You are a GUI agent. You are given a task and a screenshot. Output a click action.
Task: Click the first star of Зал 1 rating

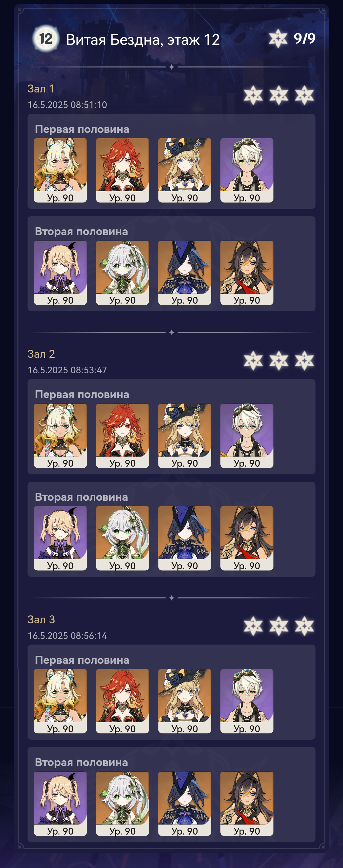coord(253,95)
